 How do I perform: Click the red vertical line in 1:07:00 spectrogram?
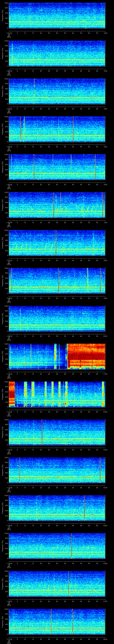(56, 243)
